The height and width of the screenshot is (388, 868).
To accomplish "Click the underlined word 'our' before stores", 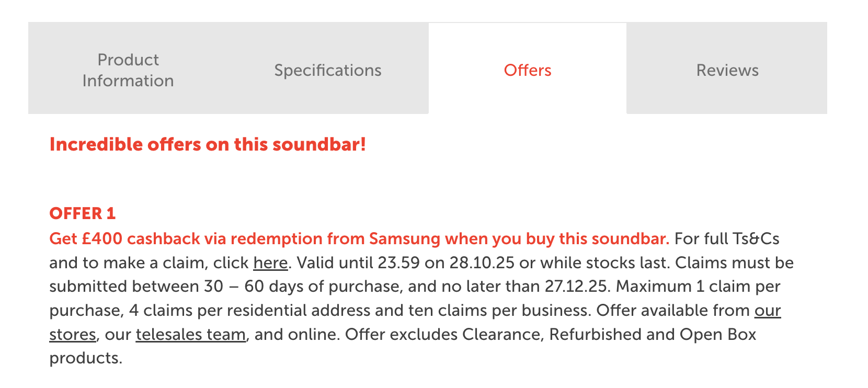I will (767, 310).
